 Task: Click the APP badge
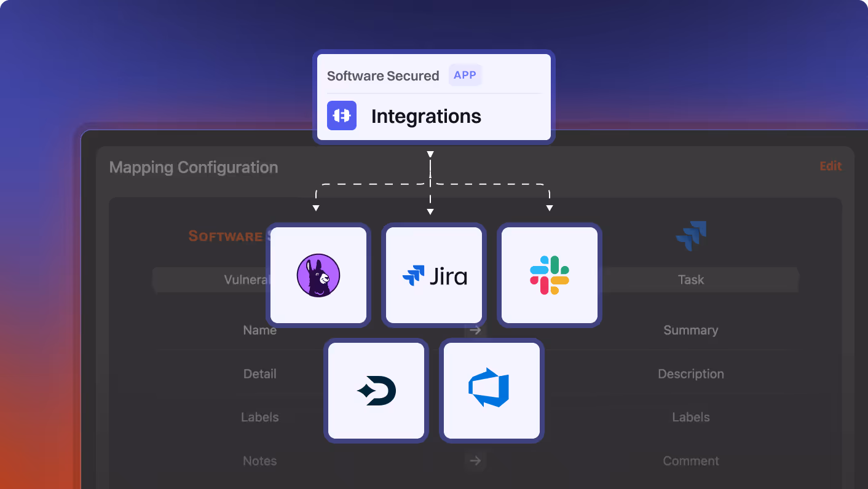(x=465, y=75)
